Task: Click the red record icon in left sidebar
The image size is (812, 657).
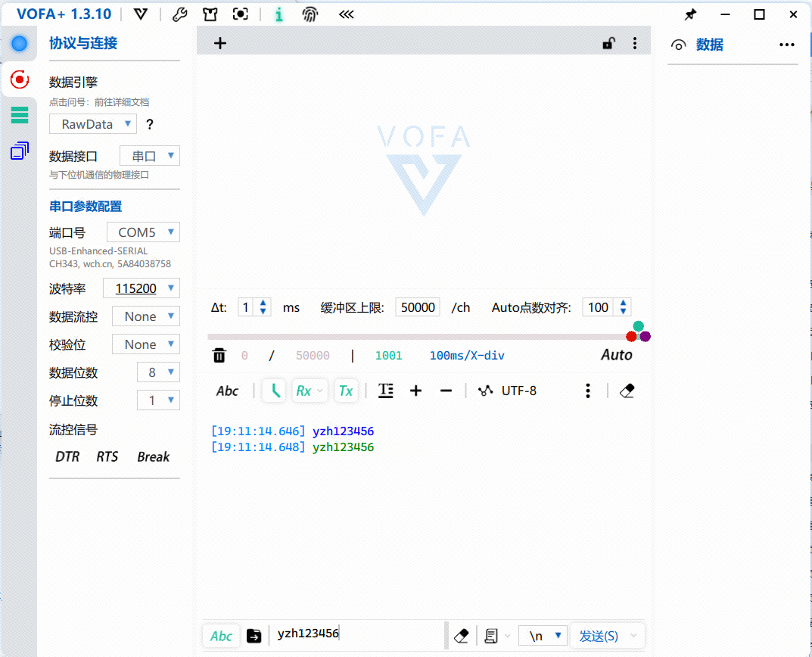Action: (x=20, y=79)
